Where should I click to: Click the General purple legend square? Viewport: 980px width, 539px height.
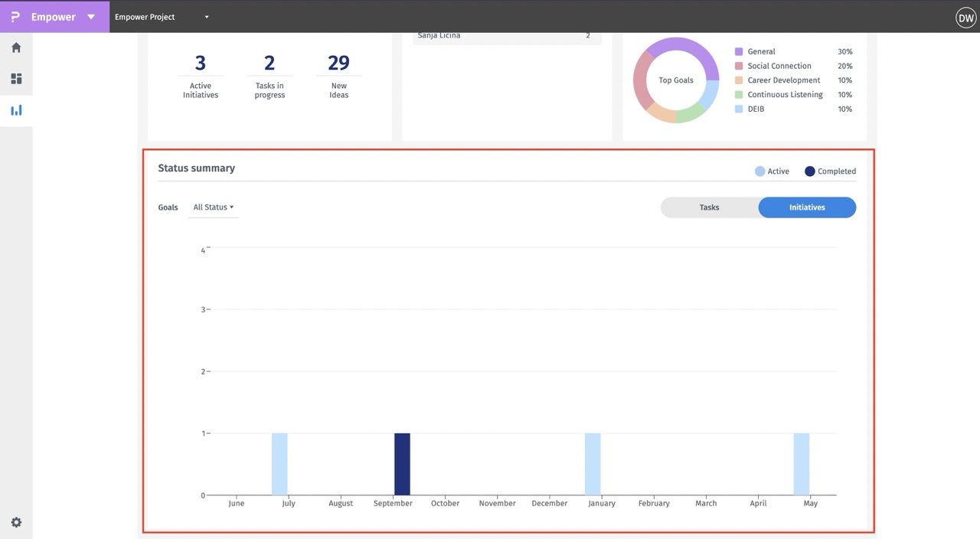(739, 52)
